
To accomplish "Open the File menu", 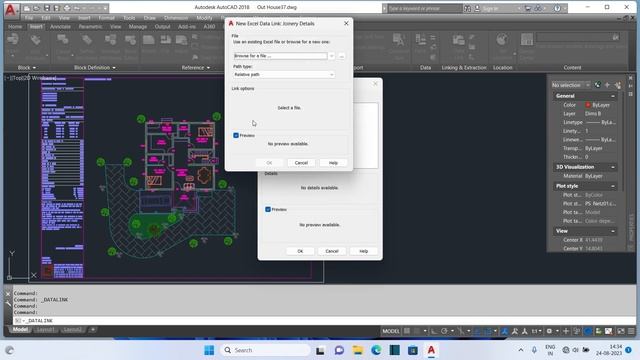I will pos(29,18).
